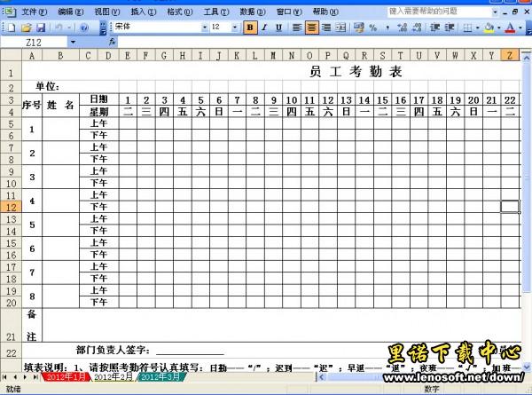Screen dimensions: 532x395
Task: Click the vertical scrollbar down arrow
Action: pos(526,367)
